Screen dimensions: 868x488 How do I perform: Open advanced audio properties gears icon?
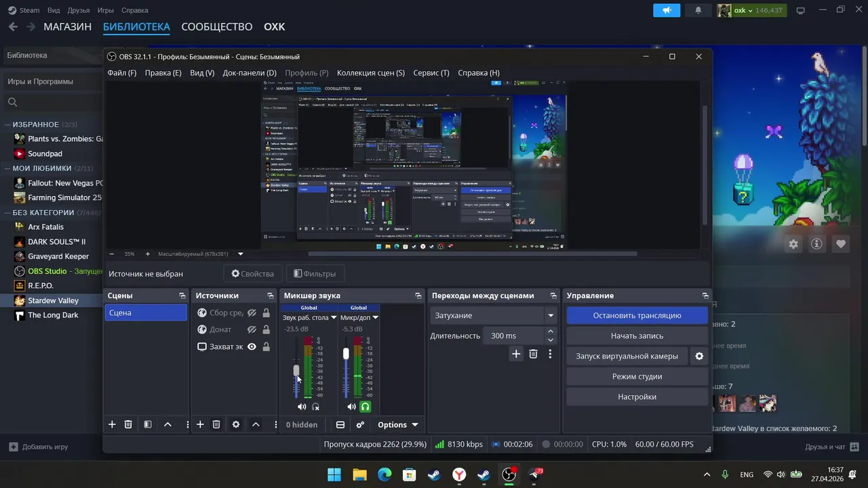[x=360, y=425]
